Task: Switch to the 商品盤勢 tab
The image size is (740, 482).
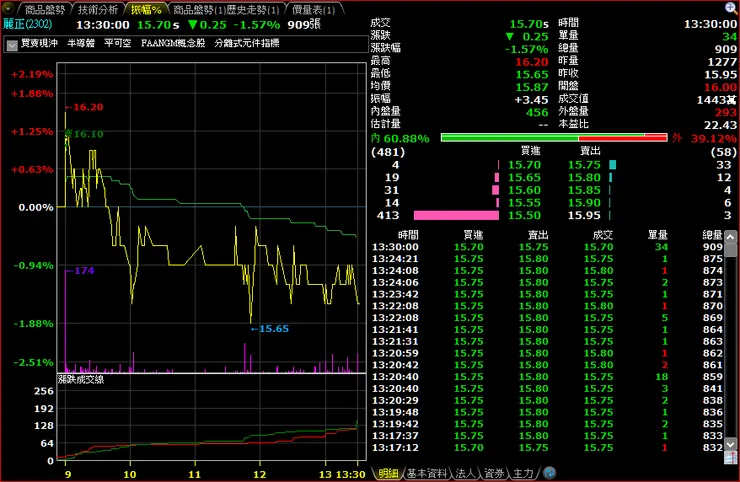Action: click(x=45, y=9)
